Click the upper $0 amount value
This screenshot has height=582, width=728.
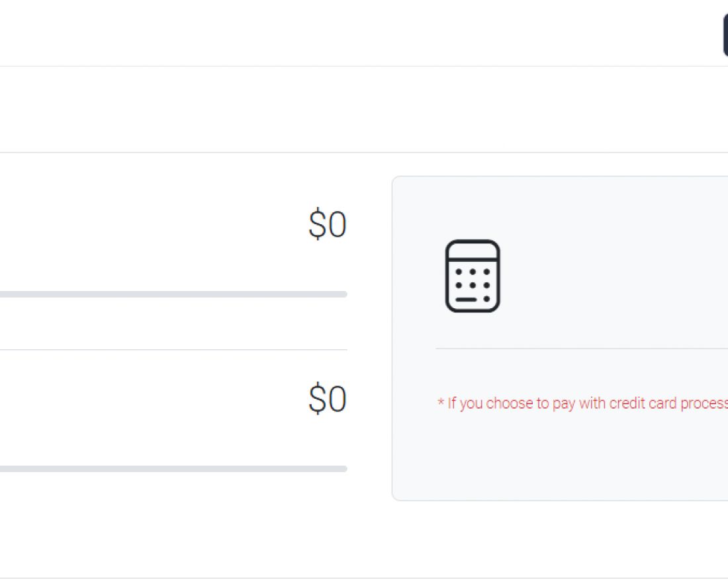pos(328,224)
